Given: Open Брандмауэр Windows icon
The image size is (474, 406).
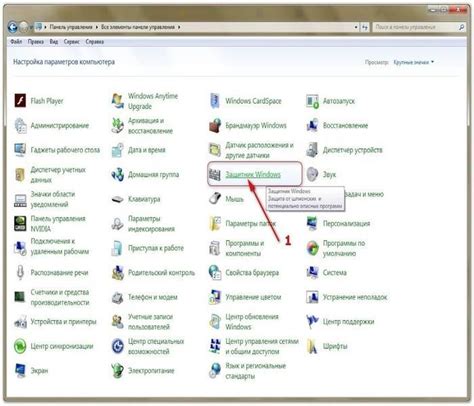Looking at the screenshot, I should (215, 126).
